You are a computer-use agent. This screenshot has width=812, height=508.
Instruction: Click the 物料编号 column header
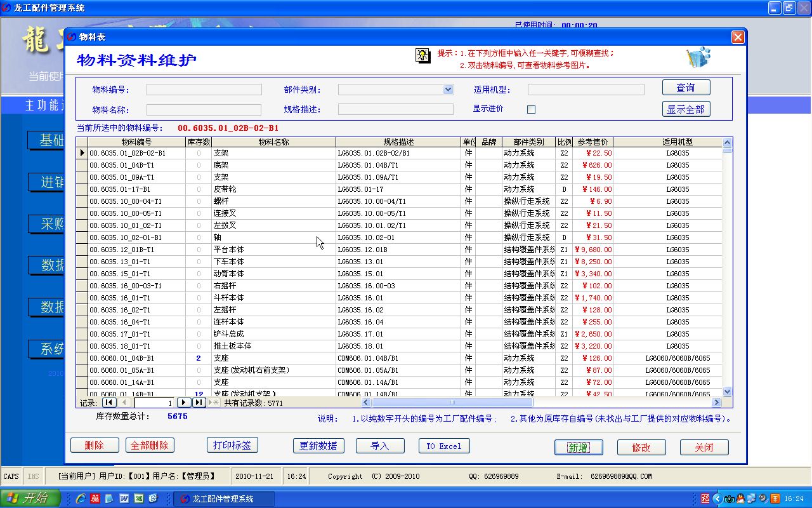pyautogui.click(x=136, y=142)
